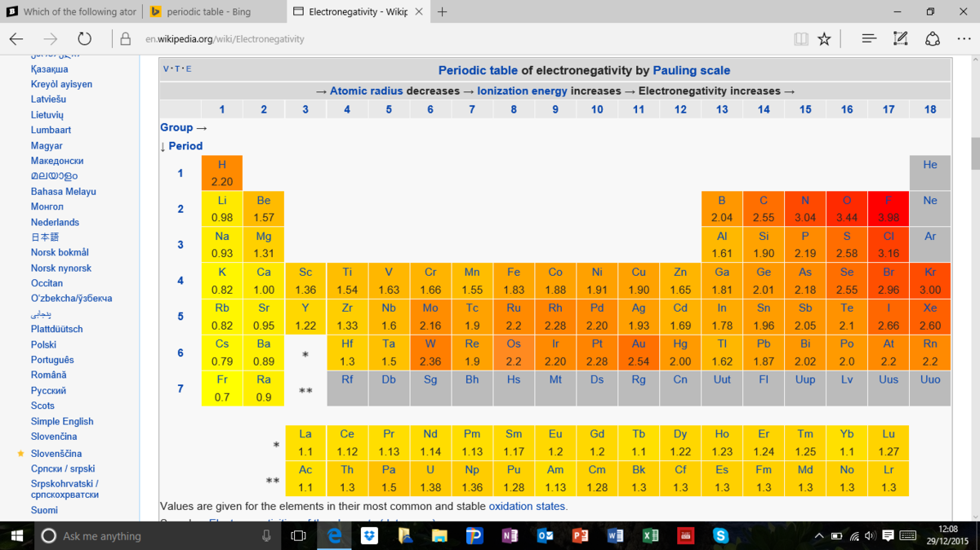Open the Edge Hub panel
This screenshot has height=550, width=980.
coord(869,39)
